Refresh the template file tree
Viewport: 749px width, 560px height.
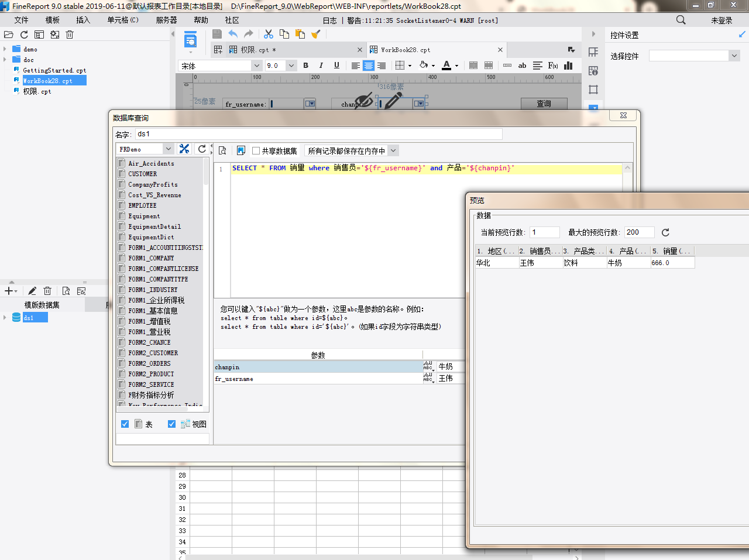point(24,35)
